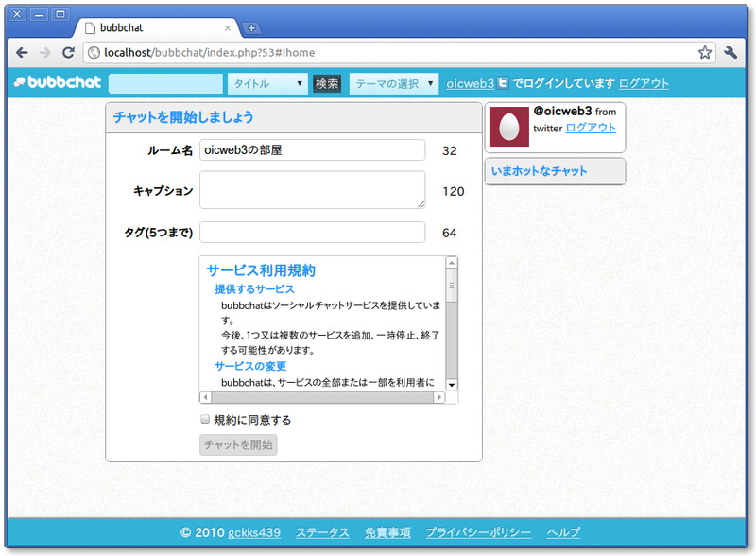Reload the page with the refresh icon

pyautogui.click(x=68, y=53)
